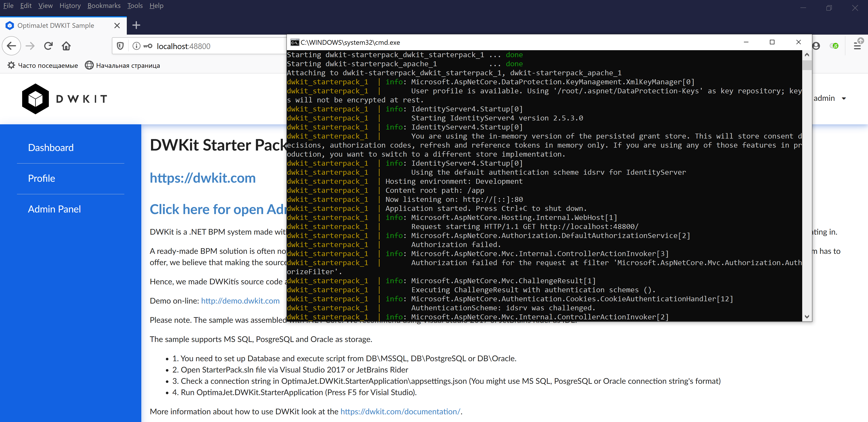
Task: Click the DWKIT cube logo
Action: tap(35, 99)
